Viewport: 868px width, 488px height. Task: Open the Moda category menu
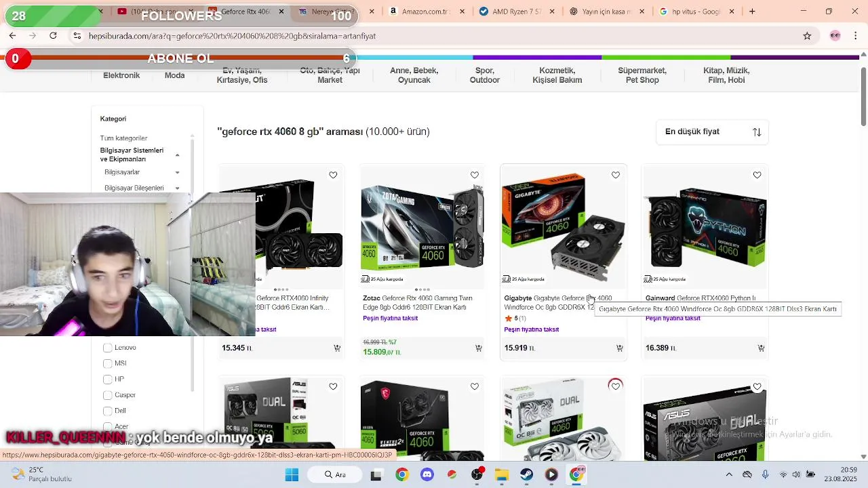(x=174, y=75)
